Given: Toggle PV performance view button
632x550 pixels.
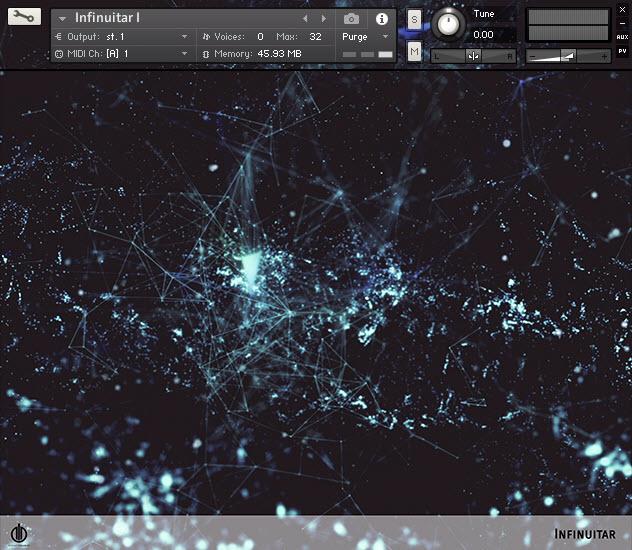Looking at the screenshot, I should [622, 51].
